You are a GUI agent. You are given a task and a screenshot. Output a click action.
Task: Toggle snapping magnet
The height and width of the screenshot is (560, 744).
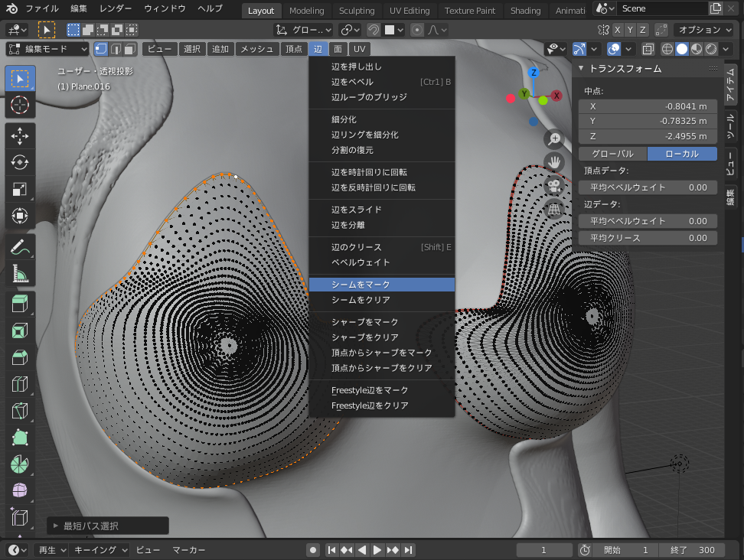374,30
